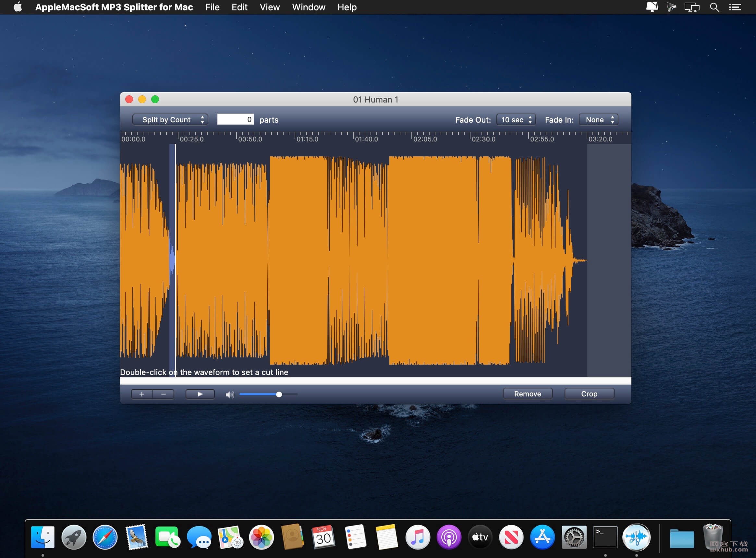This screenshot has height=558, width=756.
Task: Click the 01:15.0 mark on the timeline ruler
Action: point(307,139)
